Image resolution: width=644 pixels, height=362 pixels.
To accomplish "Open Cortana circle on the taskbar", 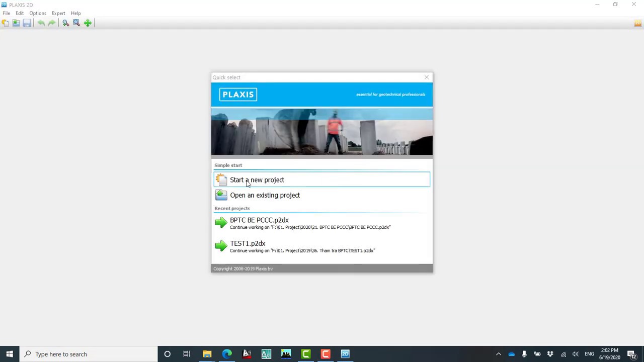I will point(167,354).
